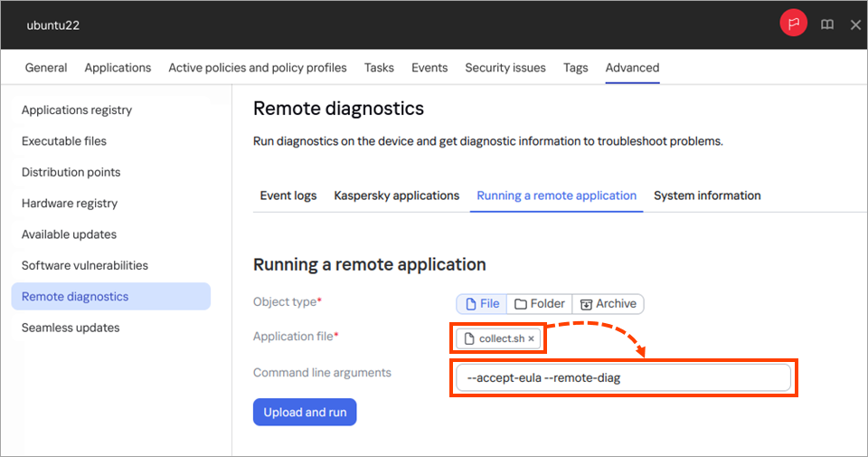868x457 pixels.
Task: Open Active policies and policy profiles tab
Action: (x=258, y=68)
